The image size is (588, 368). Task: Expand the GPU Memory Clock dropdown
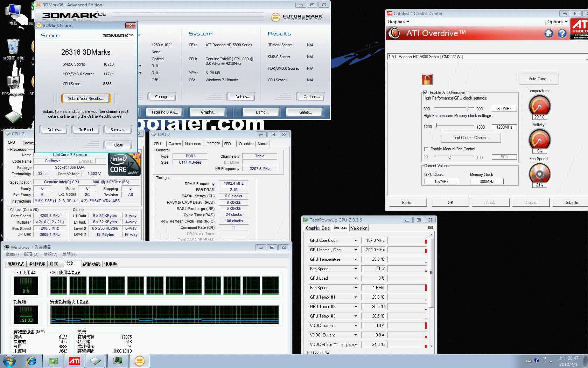(356, 250)
